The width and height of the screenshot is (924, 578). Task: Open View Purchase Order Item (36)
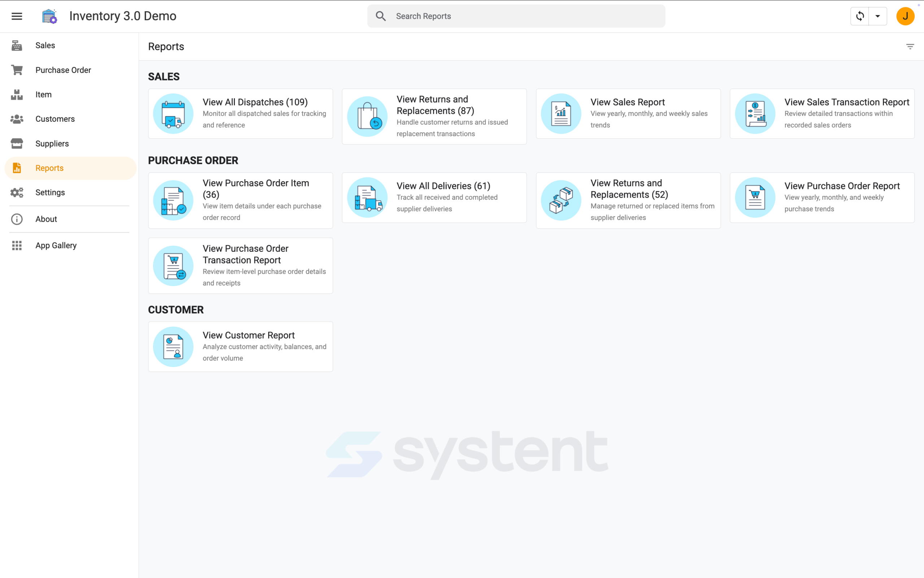coord(240,200)
